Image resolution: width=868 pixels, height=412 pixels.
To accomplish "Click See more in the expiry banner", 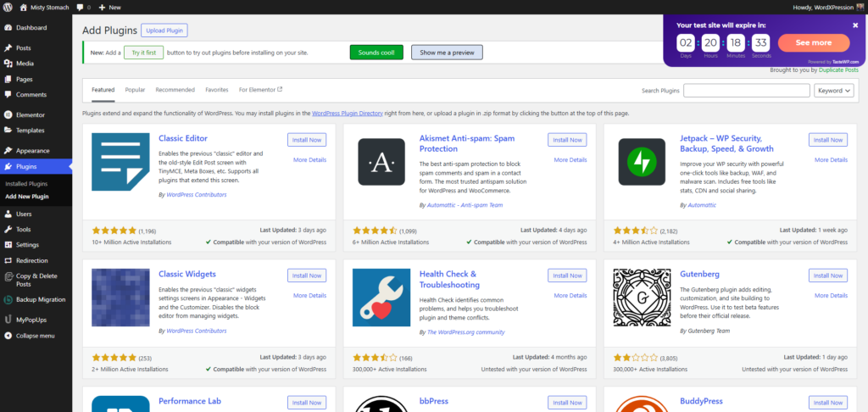I will [814, 42].
